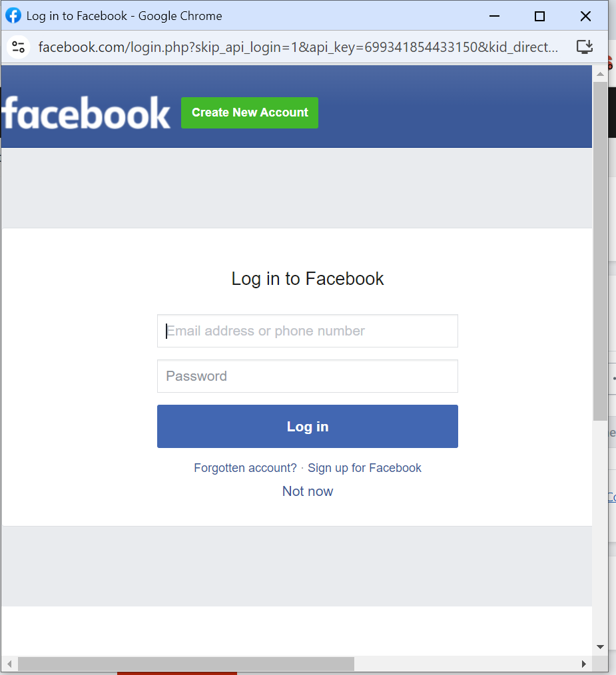The width and height of the screenshot is (616, 675).
Task: Click the vertical scrollbar up arrow
Action: pyautogui.click(x=600, y=74)
